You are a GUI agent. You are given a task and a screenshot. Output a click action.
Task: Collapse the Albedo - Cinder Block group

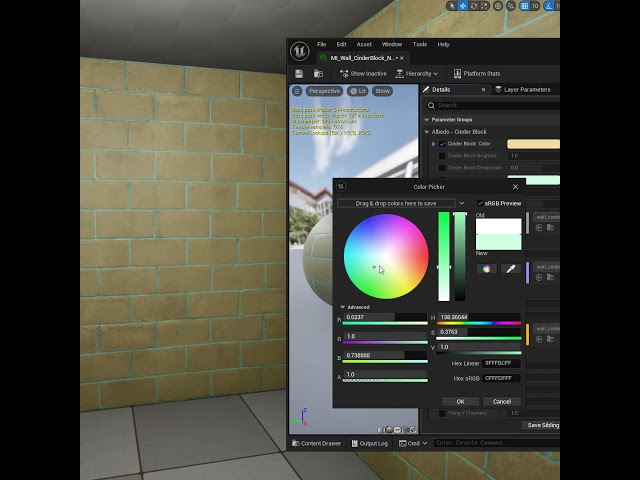click(427, 132)
